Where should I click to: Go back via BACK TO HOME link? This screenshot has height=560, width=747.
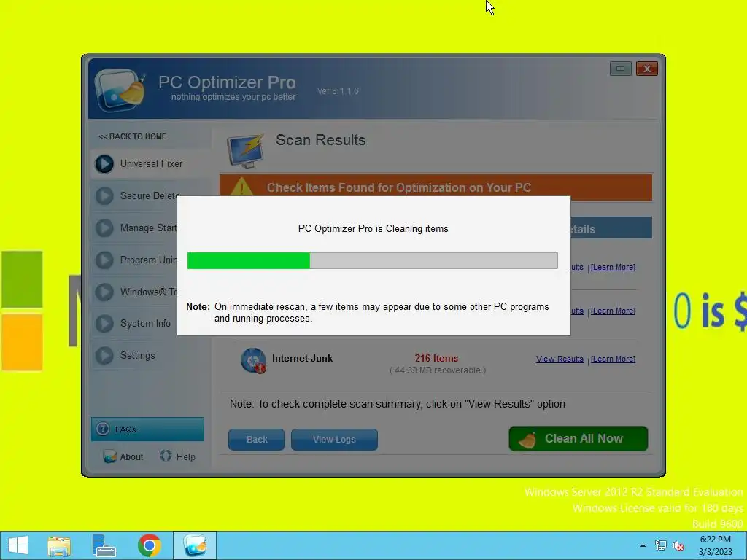pyautogui.click(x=133, y=136)
